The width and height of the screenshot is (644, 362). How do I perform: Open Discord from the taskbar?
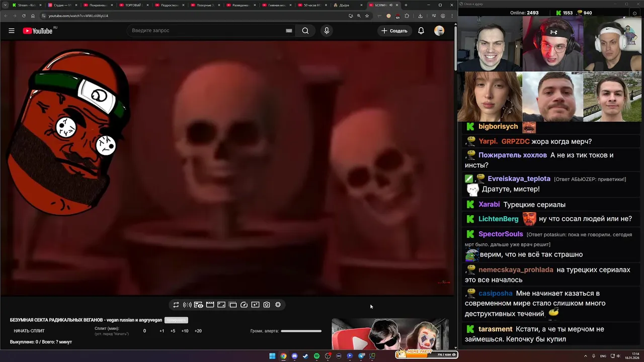pos(294,356)
